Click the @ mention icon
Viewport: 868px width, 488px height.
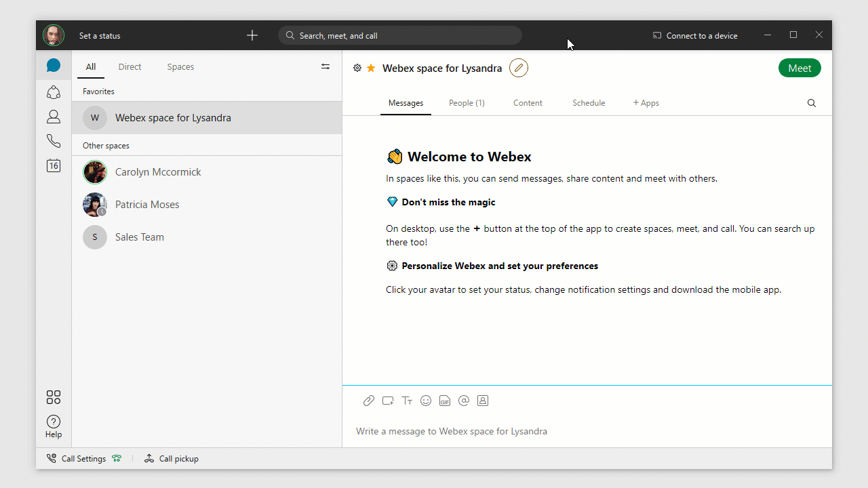464,401
